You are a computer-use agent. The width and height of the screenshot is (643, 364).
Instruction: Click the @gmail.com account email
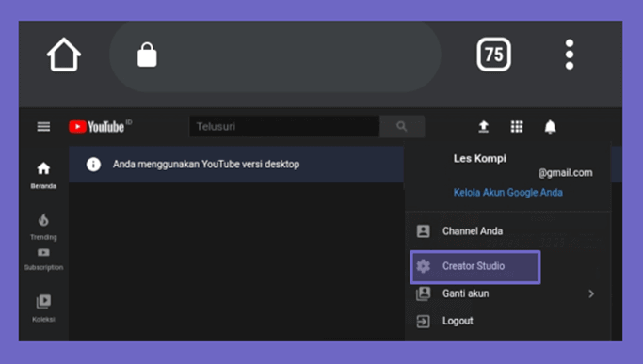coord(565,173)
